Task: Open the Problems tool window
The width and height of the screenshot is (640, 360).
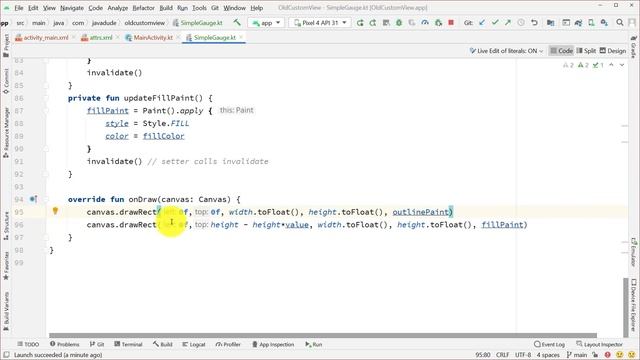Action: pos(64,344)
